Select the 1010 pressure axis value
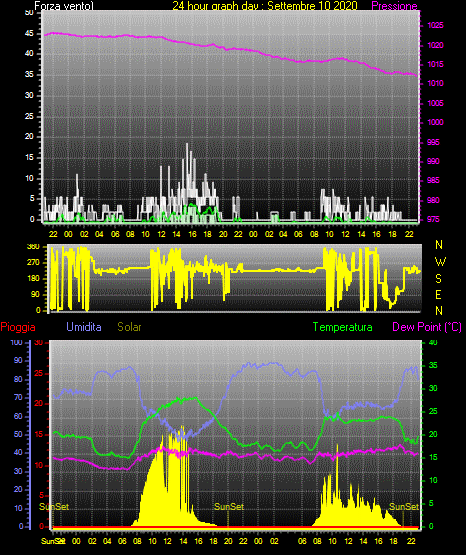Viewport: 466px width, 555px height. coord(435,84)
